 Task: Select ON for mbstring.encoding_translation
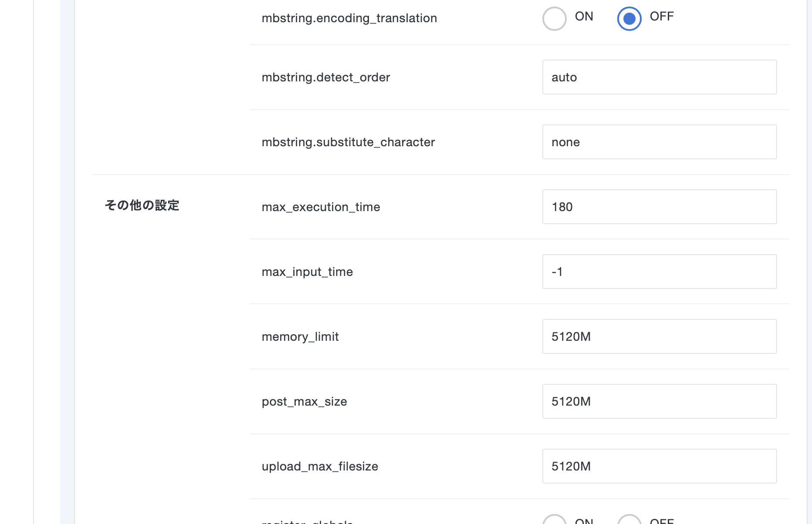coord(554,19)
